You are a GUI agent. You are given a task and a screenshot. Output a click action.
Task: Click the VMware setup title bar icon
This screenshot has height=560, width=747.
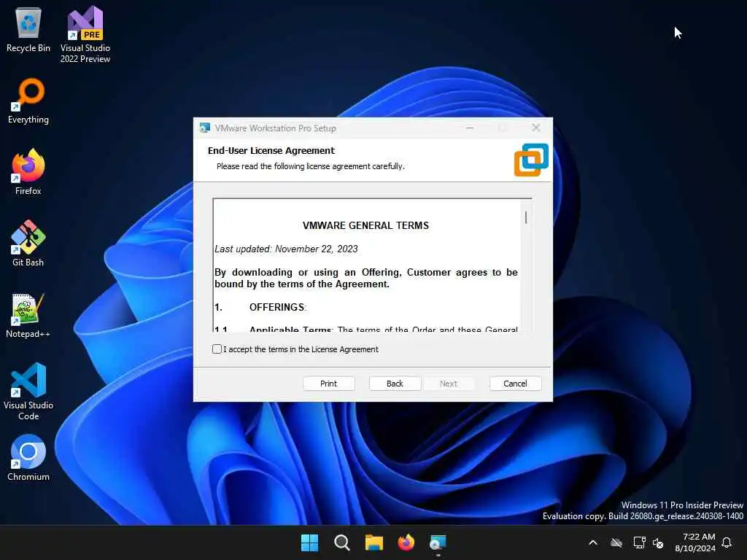point(205,128)
